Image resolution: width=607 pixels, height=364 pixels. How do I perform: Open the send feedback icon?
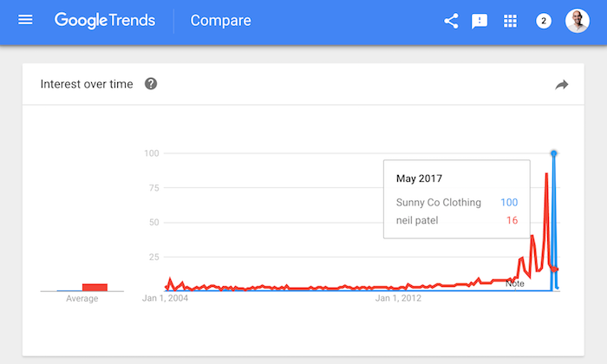[480, 21]
